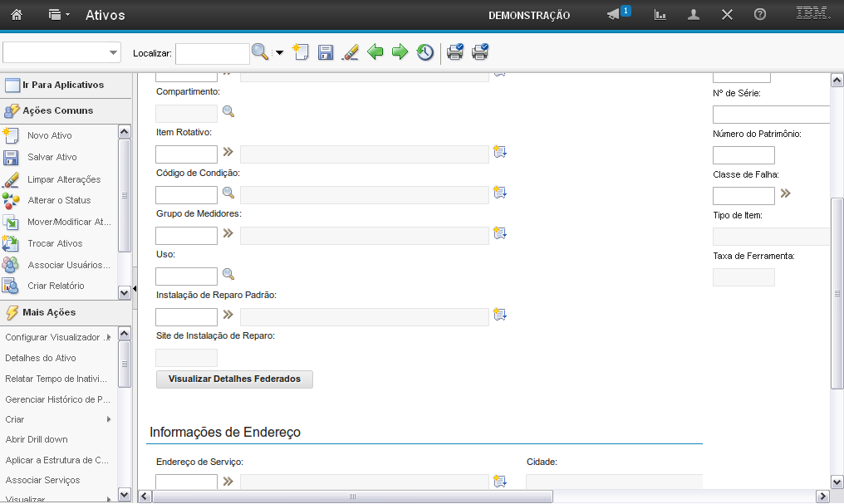This screenshot has height=504, width=844.
Task: Click the green Next Record arrow
Action: (x=400, y=53)
